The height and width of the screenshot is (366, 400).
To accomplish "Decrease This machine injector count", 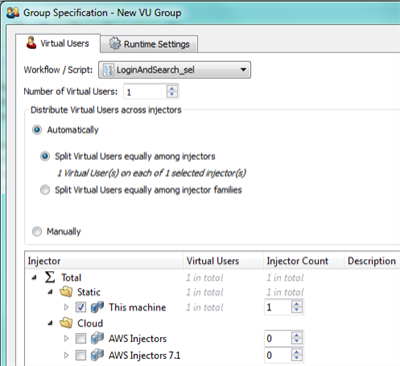I will click(x=297, y=310).
